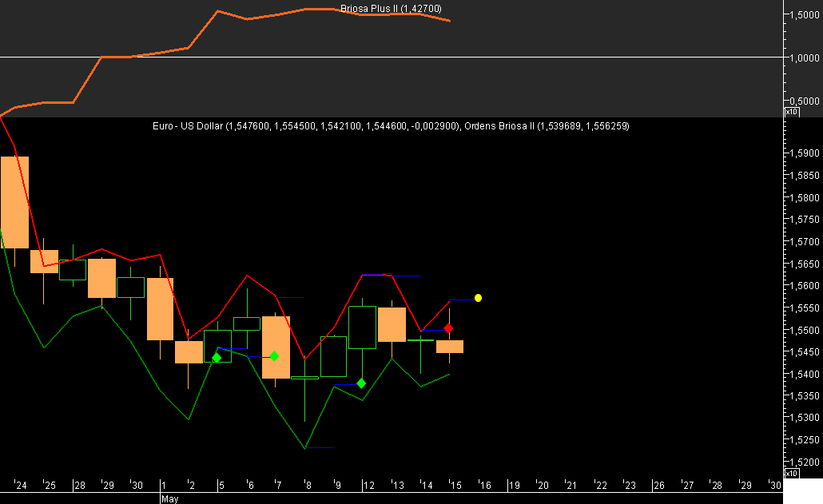The height and width of the screenshot is (504, 823).
Task: Click date label 16 on the time axis
Action: click(486, 486)
